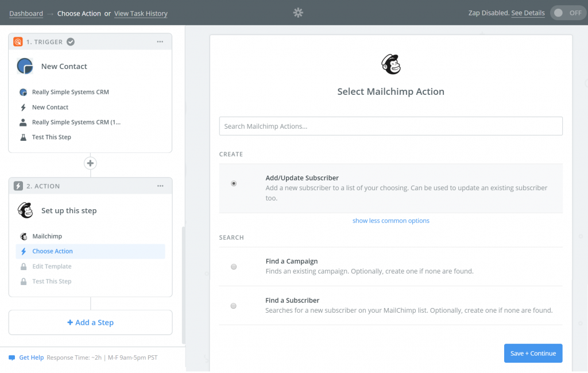Click the plus icon between trigger and action steps

(x=90, y=163)
